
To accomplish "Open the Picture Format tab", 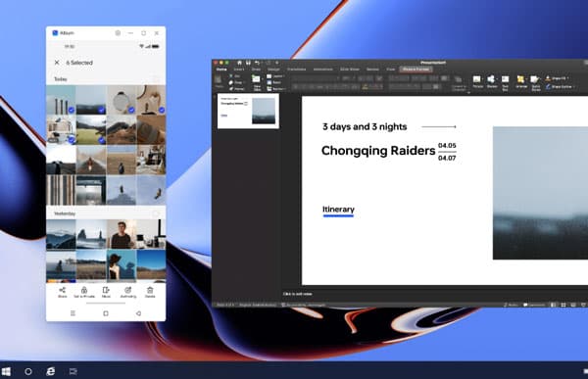I will point(416,70).
